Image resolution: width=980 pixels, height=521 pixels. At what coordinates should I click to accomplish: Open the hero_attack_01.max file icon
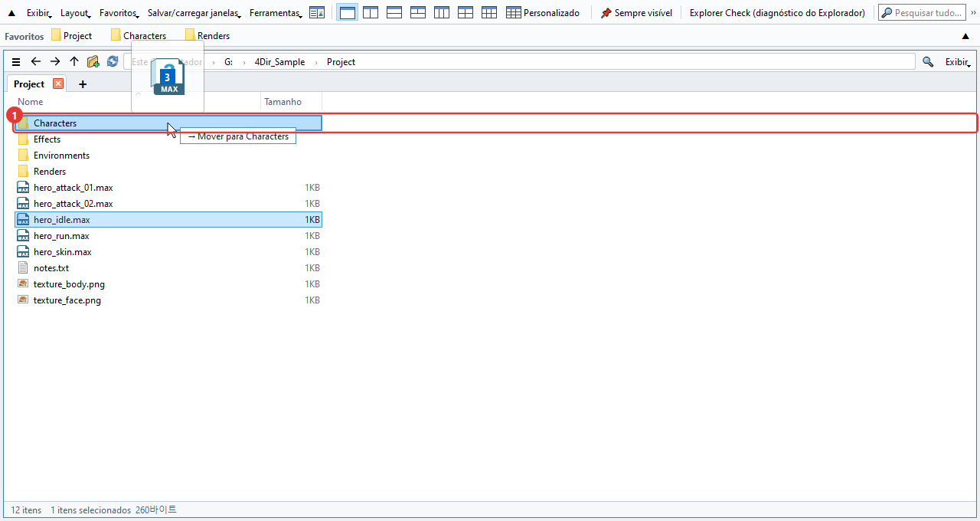(23, 188)
